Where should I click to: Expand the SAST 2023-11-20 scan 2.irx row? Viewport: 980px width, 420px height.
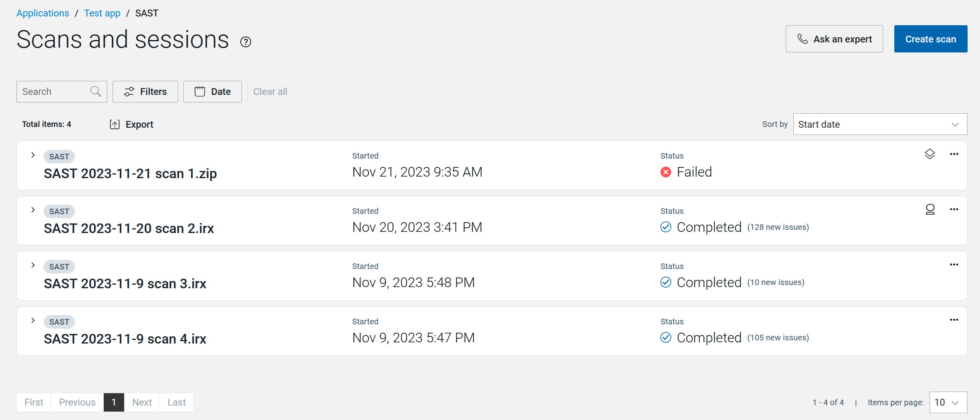coord(33,210)
